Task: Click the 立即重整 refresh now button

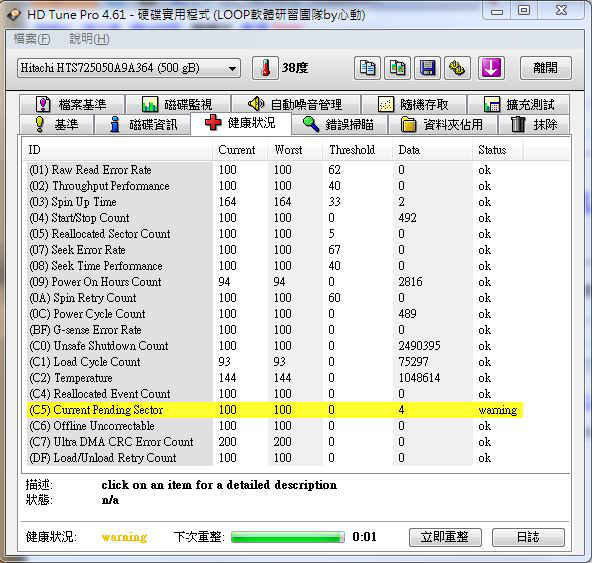Action: pyautogui.click(x=445, y=537)
